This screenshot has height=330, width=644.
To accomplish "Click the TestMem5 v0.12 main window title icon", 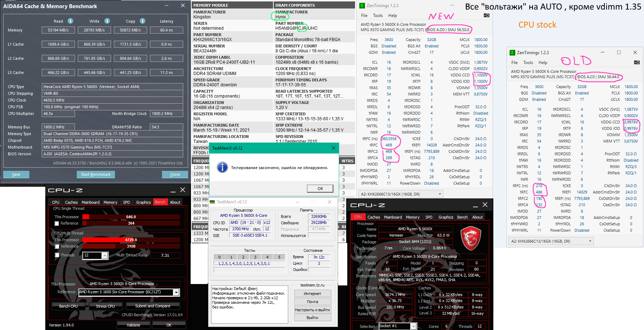I will tap(212, 202).
